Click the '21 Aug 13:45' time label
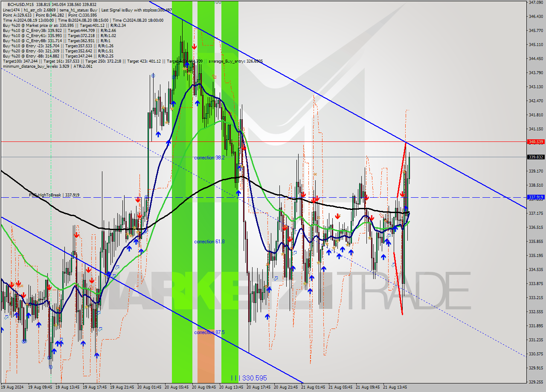This screenshot has width=546, height=392. (x=395, y=387)
